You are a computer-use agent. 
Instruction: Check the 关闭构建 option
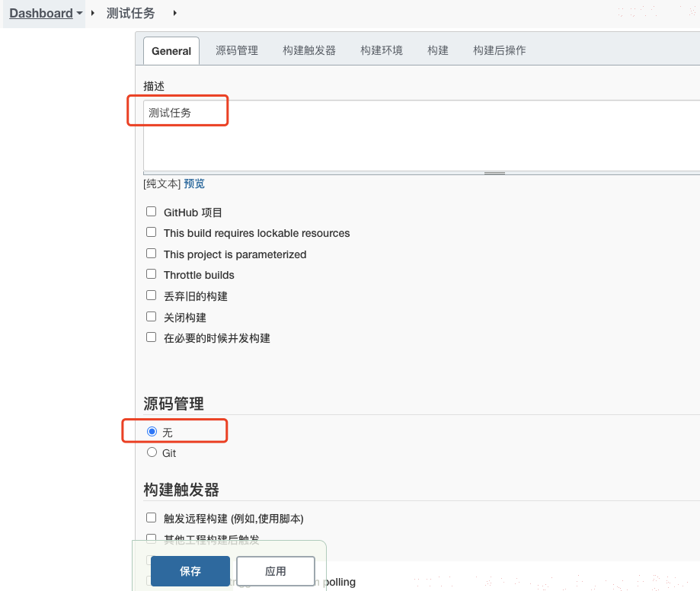[152, 317]
